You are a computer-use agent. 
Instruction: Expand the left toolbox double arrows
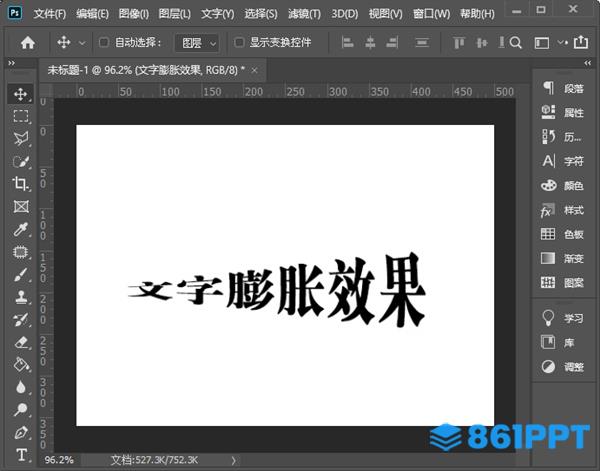tap(11, 63)
